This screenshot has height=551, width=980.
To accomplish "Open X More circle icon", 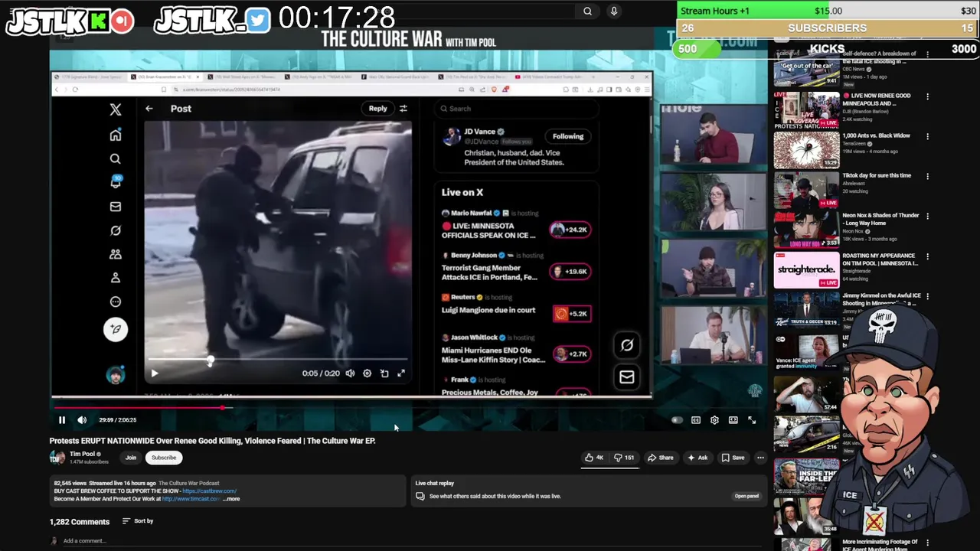I will 116,302.
